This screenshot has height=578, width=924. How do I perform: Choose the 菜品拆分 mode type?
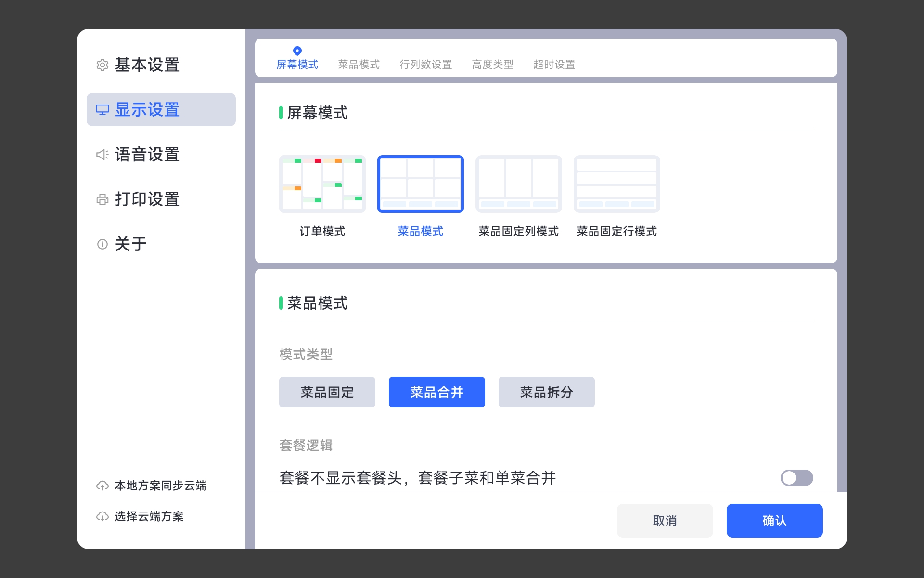click(546, 392)
